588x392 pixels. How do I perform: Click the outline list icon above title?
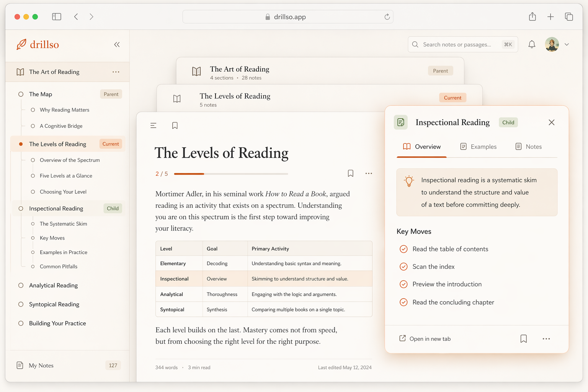tap(154, 126)
